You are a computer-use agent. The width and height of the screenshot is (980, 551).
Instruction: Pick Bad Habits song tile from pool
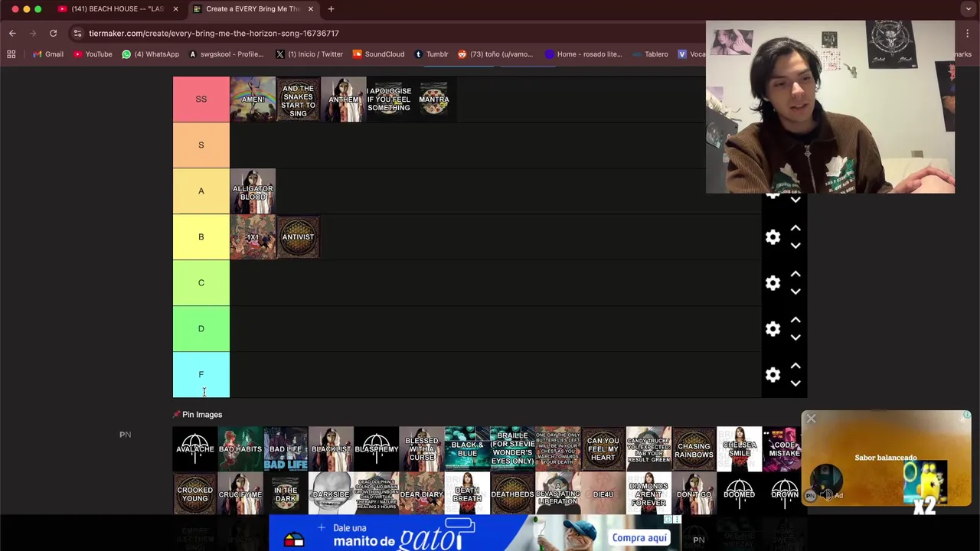coord(240,449)
